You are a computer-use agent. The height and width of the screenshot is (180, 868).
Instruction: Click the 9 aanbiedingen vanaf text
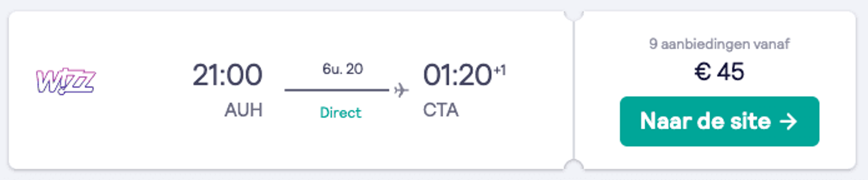coord(719,44)
